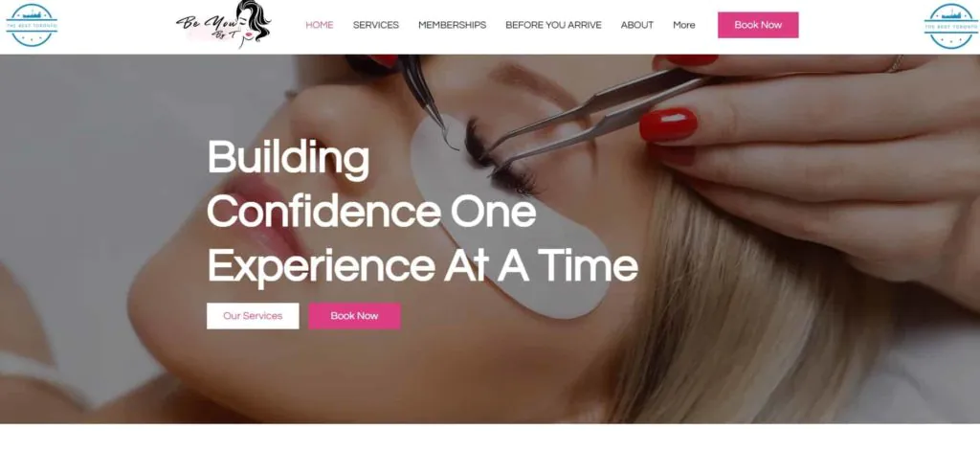
Task: Click Book Now in the header
Action: [x=758, y=25]
